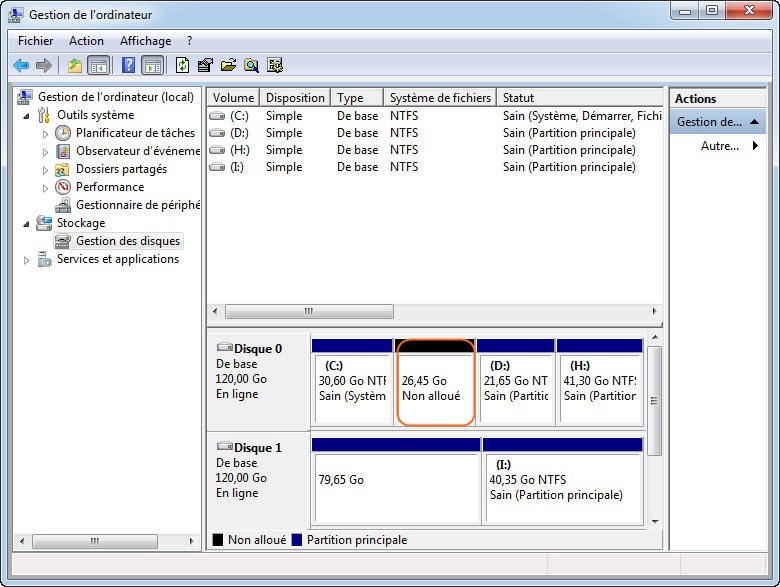Viewport: 780px width, 587px height.
Task: Click the Système de fichiers column header
Action: [440, 98]
